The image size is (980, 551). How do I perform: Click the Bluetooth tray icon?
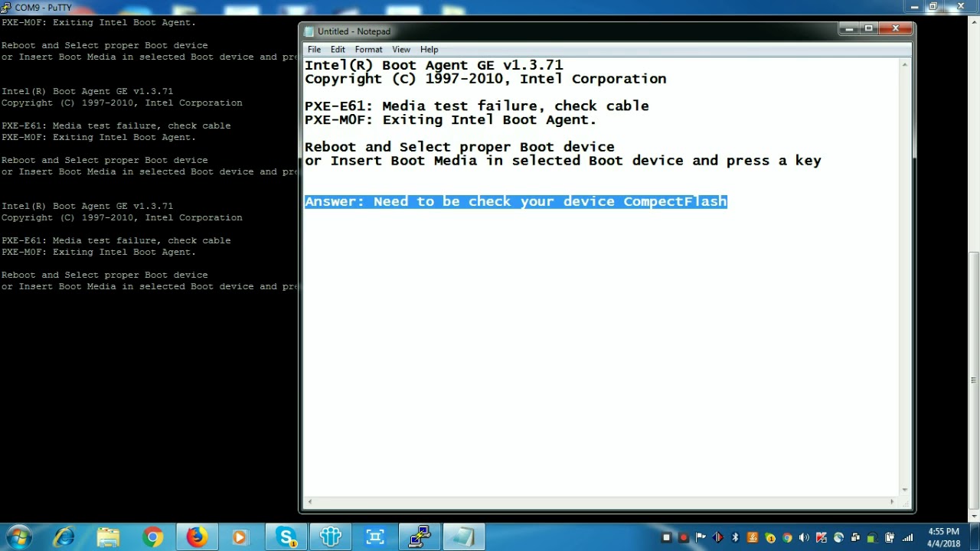coord(736,537)
